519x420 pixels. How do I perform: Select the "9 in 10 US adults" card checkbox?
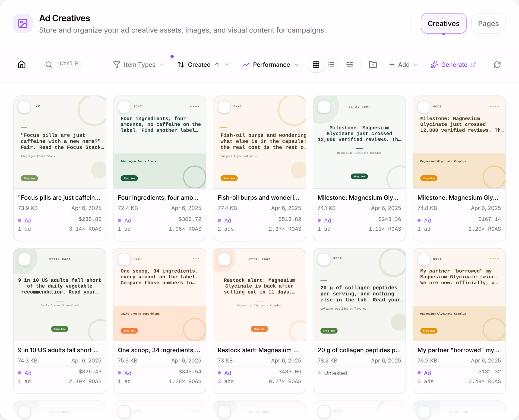[x=24, y=259]
